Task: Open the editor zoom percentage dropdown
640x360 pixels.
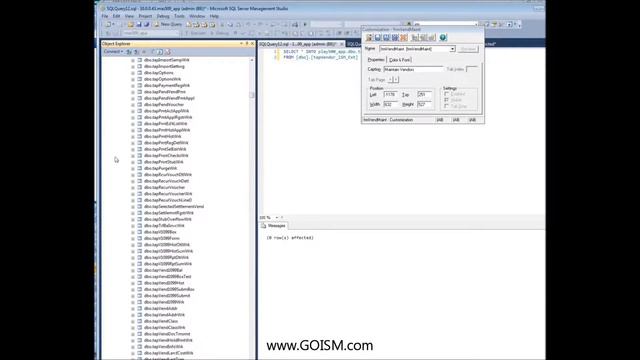Action: coord(277,218)
